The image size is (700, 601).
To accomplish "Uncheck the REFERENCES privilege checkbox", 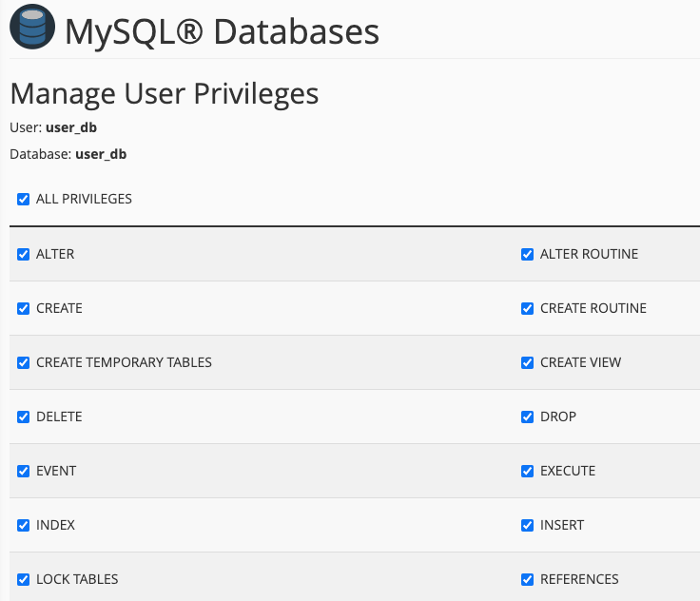I will pyautogui.click(x=527, y=579).
